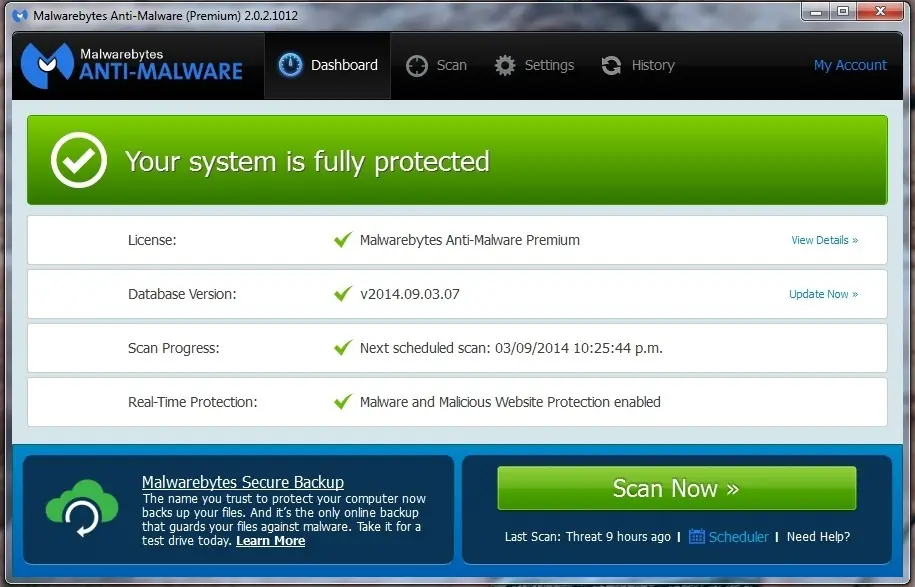Open View Details for the license
This screenshot has width=915, height=587.
[825, 240]
